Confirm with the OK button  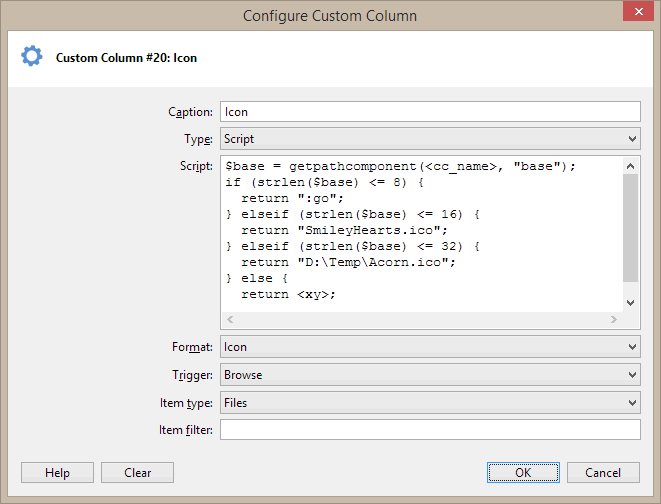coord(523,473)
